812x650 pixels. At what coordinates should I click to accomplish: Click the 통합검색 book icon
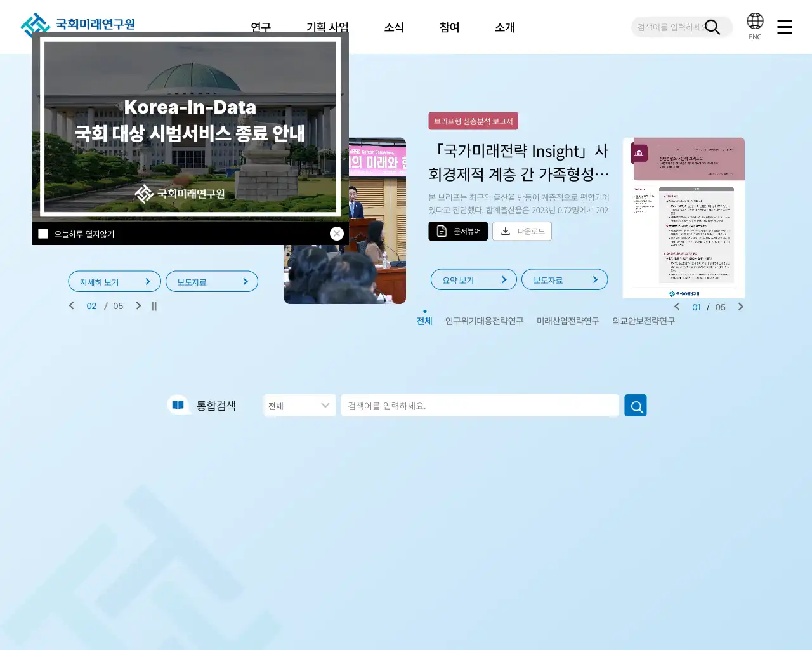click(178, 405)
